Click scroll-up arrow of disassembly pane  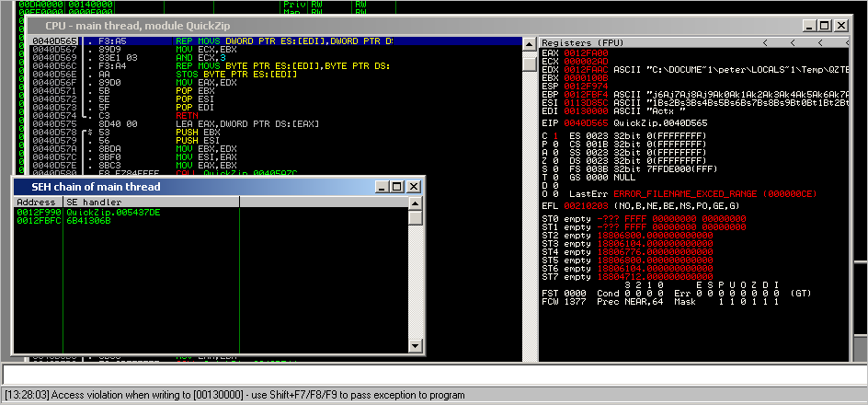point(529,43)
